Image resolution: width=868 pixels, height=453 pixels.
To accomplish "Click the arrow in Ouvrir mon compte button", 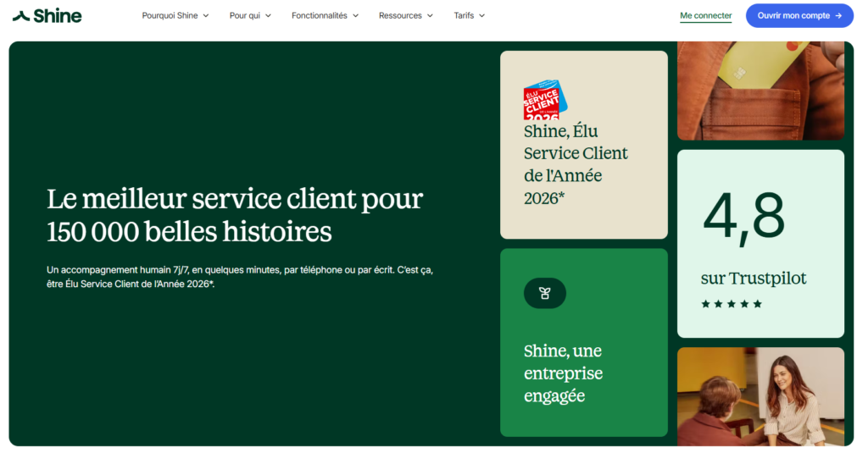I will click(x=838, y=15).
